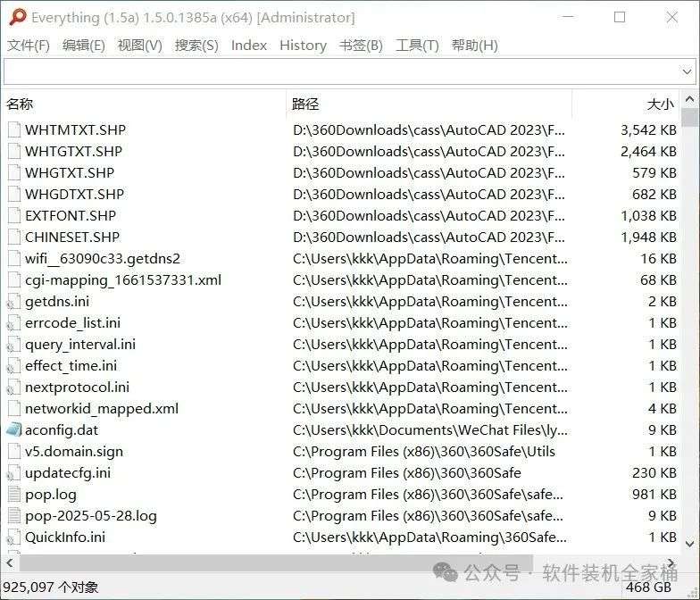Click the query_interval.ini file icon
The image size is (700, 600).
coord(13,345)
